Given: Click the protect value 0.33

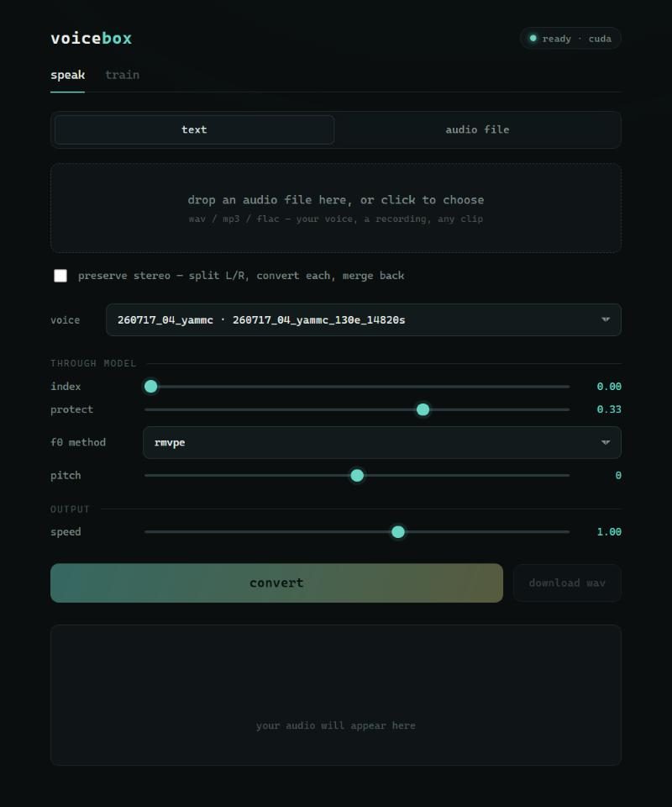Looking at the screenshot, I should pyautogui.click(x=609, y=409).
